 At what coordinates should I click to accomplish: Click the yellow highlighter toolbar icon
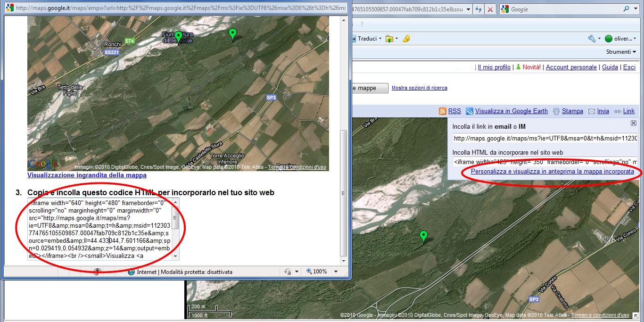click(x=406, y=39)
